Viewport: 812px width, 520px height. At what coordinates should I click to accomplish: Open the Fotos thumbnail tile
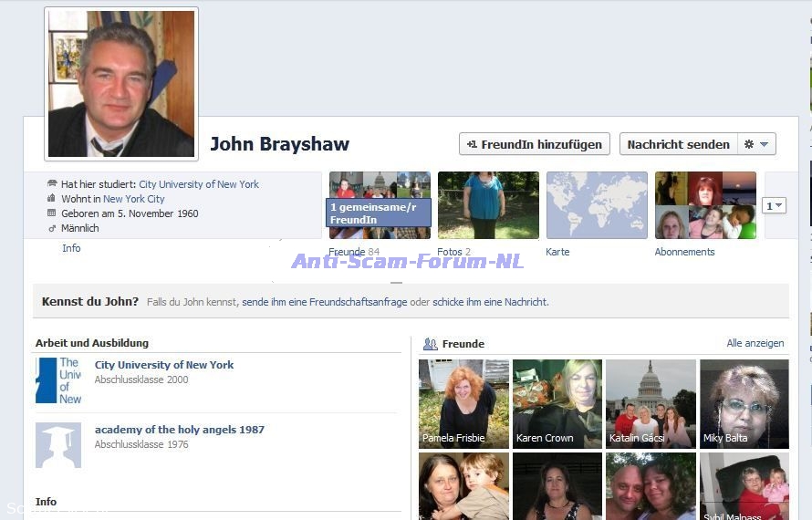(x=488, y=205)
